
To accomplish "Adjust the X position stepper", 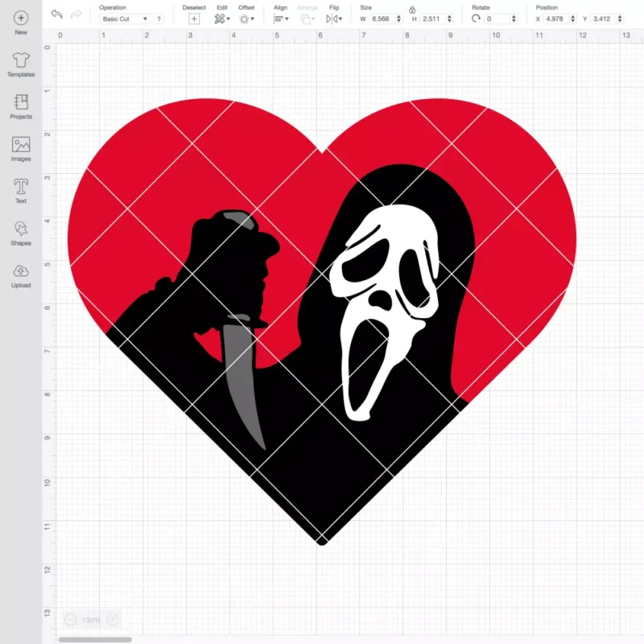I will point(573,19).
